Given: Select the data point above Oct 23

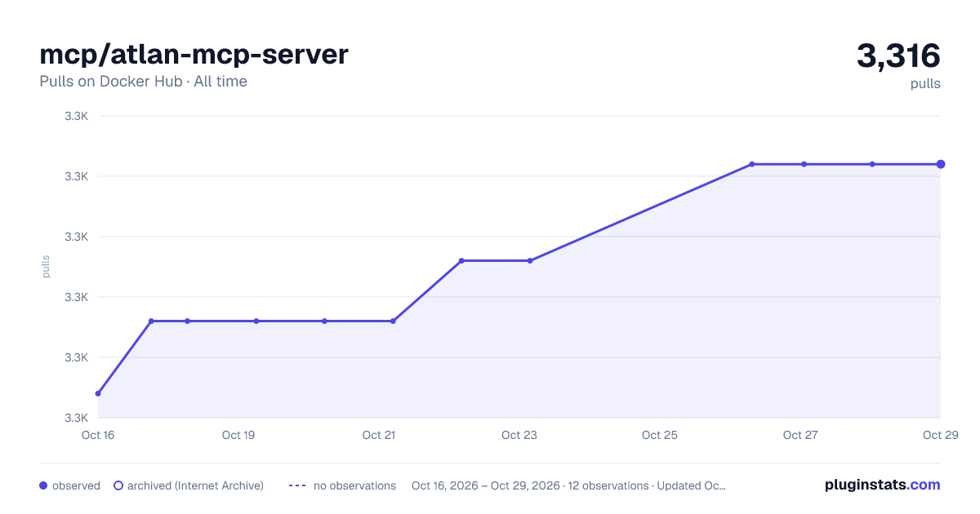Looking at the screenshot, I should coord(530,260).
